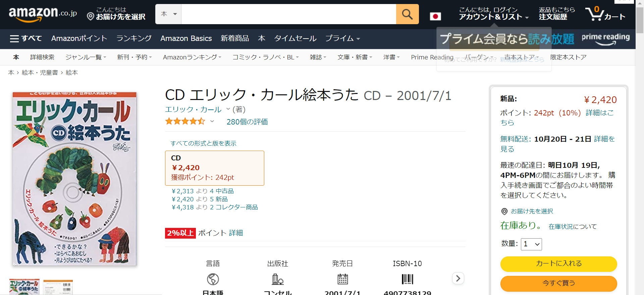Open the すべて hamburger menu
Screen dimensions: 644x295
(26, 39)
